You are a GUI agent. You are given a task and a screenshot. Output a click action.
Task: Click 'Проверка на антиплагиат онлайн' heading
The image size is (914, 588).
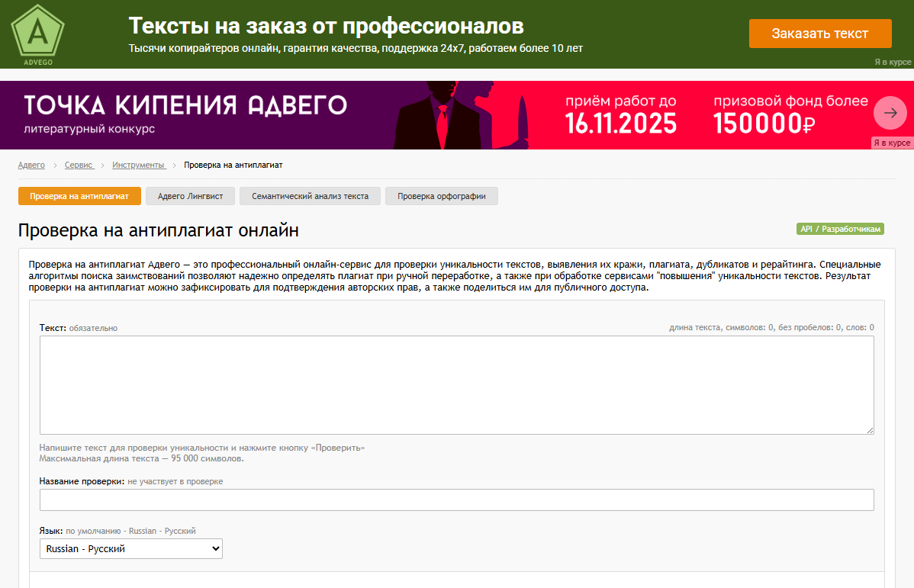(159, 230)
